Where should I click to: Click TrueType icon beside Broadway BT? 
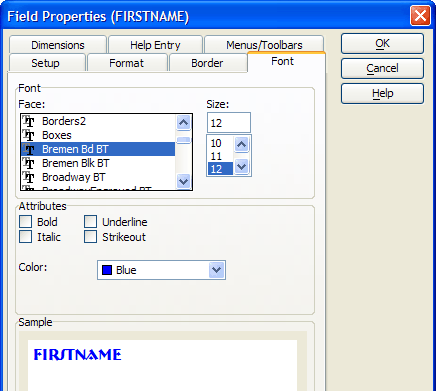click(x=29, y=177)
